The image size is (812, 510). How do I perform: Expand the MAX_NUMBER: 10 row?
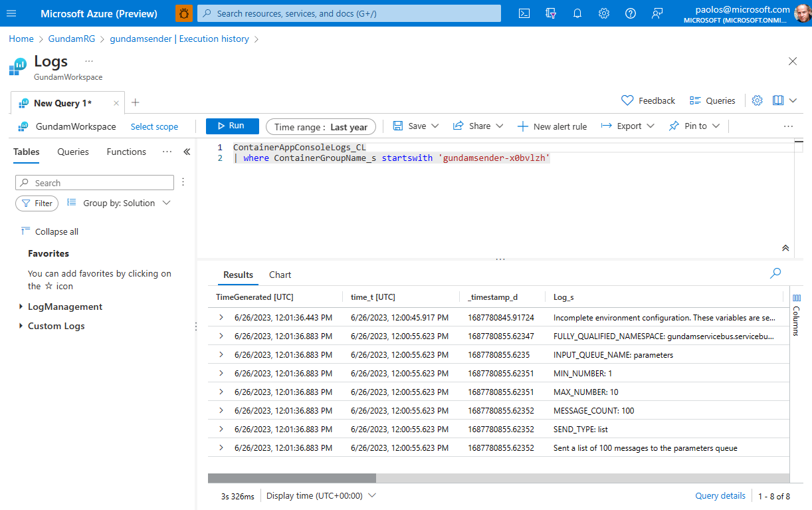coord(221,392)
